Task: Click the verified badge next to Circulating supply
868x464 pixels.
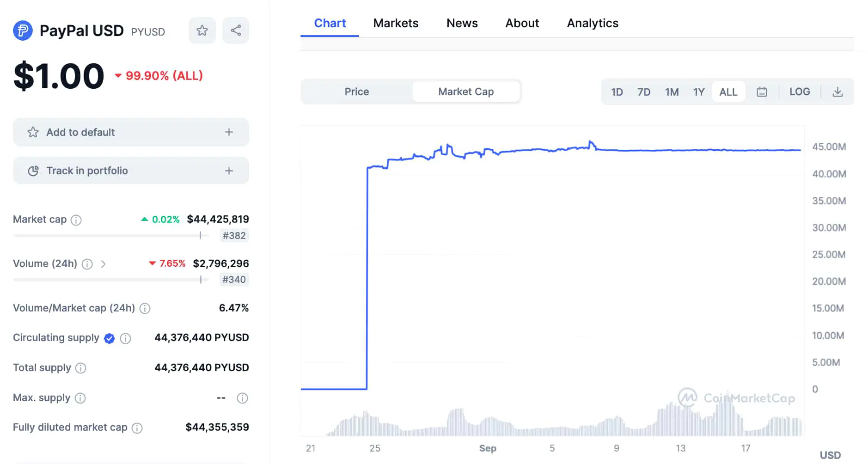Action: [x=109, y=338]
